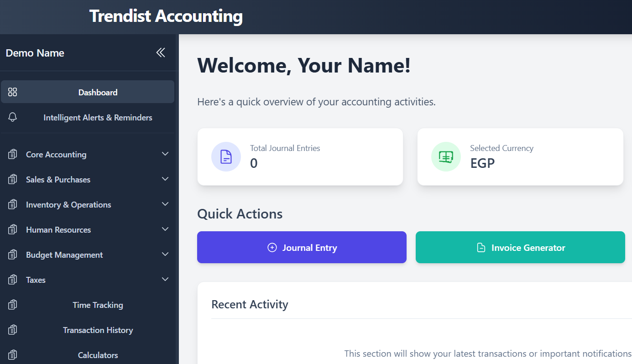
Task: Click the Time Tracking icon in sidebar
Action: (12, 304)
